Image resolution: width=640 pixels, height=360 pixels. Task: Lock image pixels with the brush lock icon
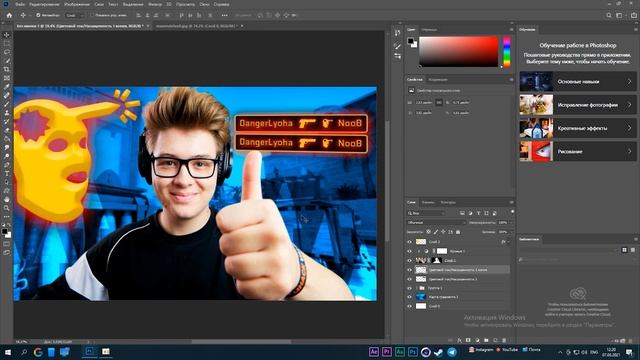click(x=436, y=232)
